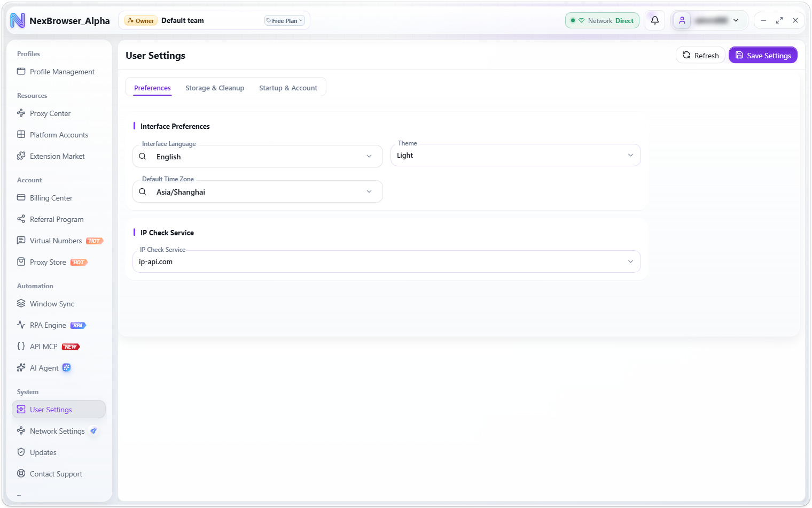Click the API MCP braces icon

click(x=21, y=346)
